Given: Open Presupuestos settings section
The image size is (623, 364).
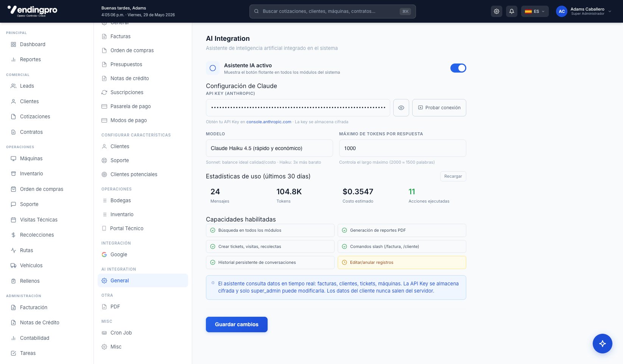Looking at the screenshot, I should pos(143,64).
